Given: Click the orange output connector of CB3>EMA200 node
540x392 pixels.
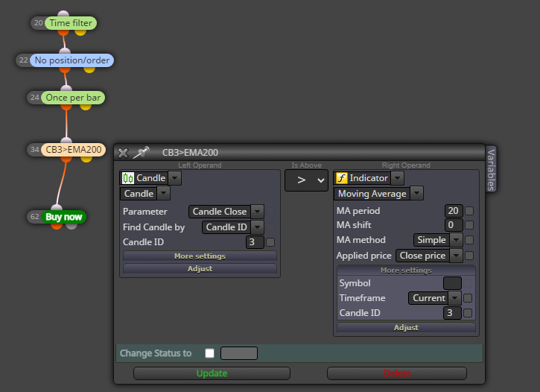Looking at the screenshot, I should point(66,159).
